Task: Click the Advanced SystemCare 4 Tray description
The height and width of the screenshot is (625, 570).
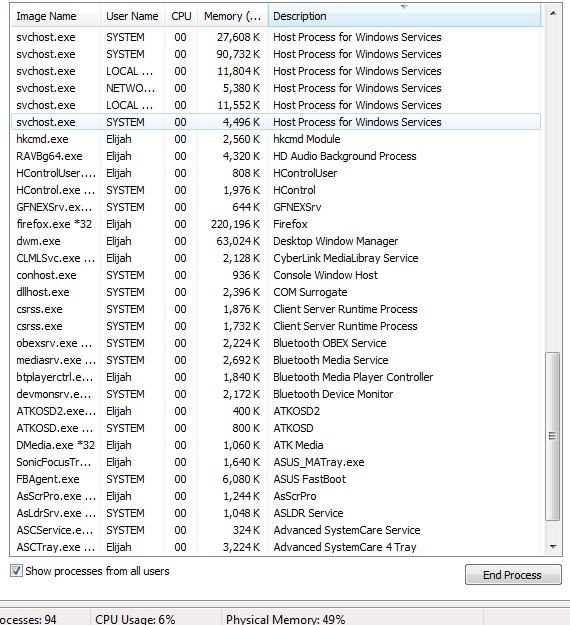Action: 345,547
